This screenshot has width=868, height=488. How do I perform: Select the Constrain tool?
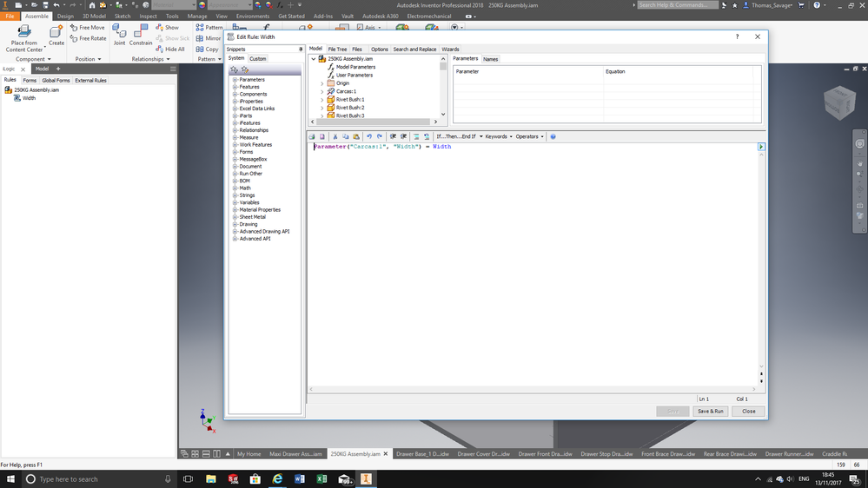(141, 35)
